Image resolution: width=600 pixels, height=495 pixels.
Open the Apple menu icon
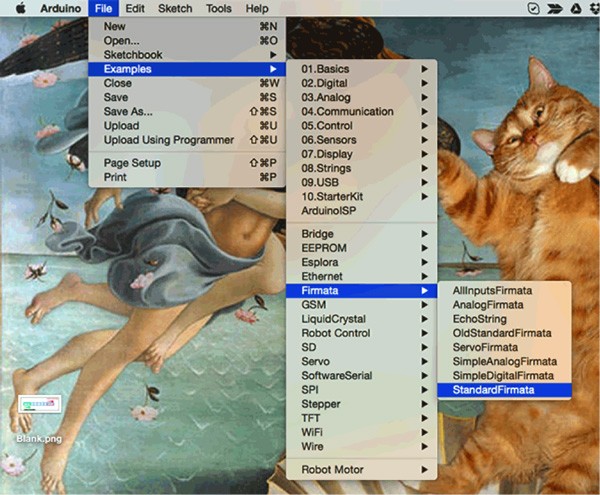pos(21,8)
